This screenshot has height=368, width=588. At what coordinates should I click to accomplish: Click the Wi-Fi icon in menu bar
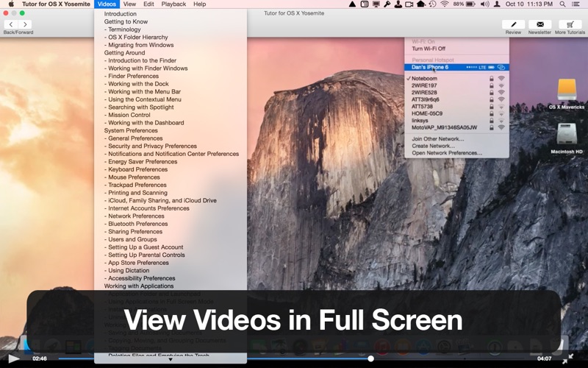point(444,4)
